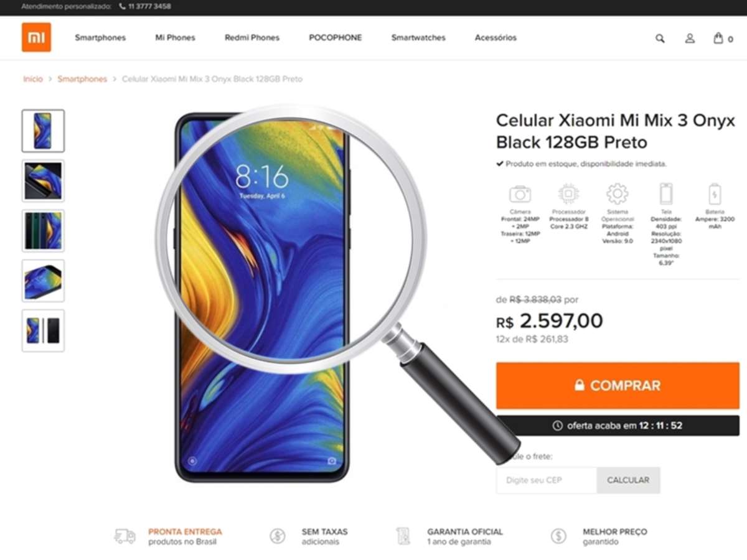Open the Redmi Phones menu item

252,38
